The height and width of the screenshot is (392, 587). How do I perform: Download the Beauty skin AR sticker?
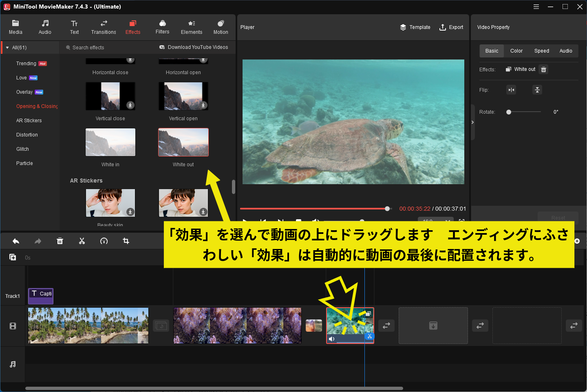click(x=130, y=212)
